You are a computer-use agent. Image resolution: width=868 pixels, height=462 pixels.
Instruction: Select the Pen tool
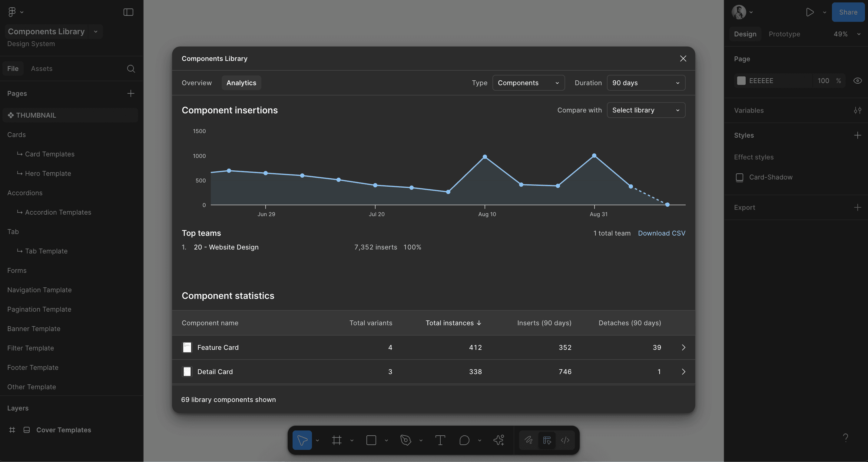tap(406, 440)
